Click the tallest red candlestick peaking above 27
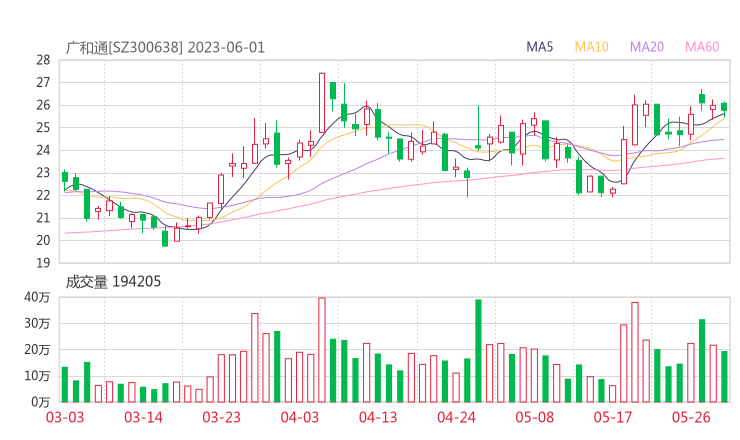 coord(322,103)
